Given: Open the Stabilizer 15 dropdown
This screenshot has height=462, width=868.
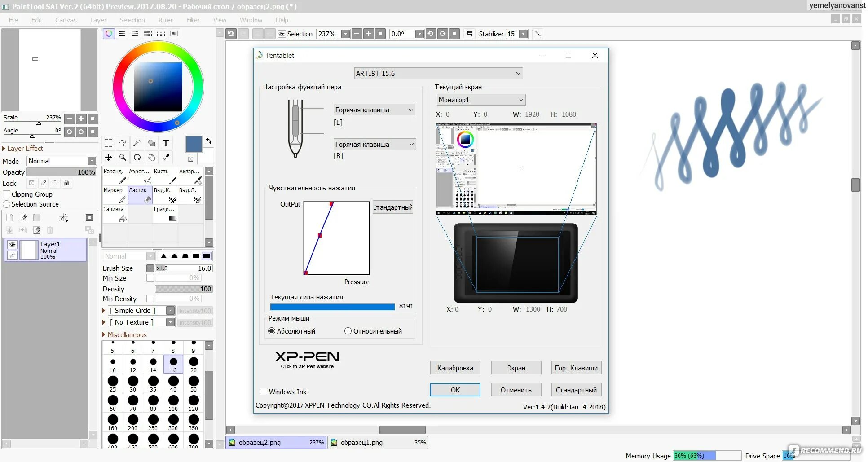Looking at the screenshot, I should tap(523, 34).
